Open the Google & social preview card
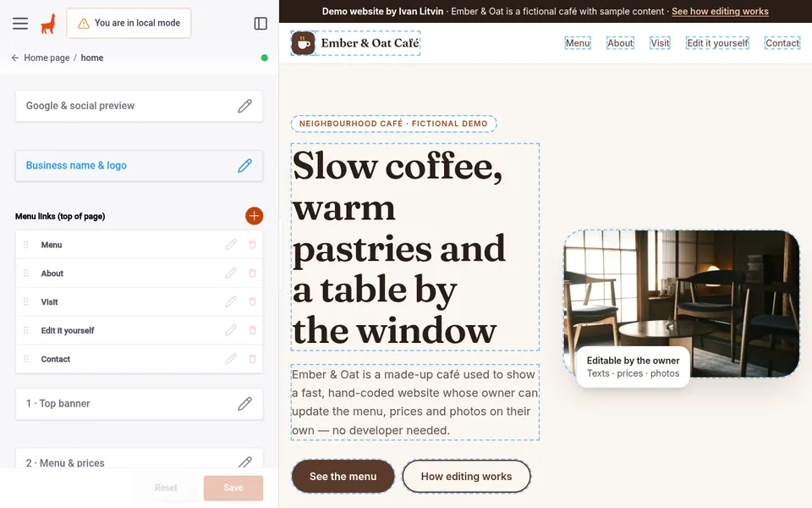812x508 pixels. 139,106
